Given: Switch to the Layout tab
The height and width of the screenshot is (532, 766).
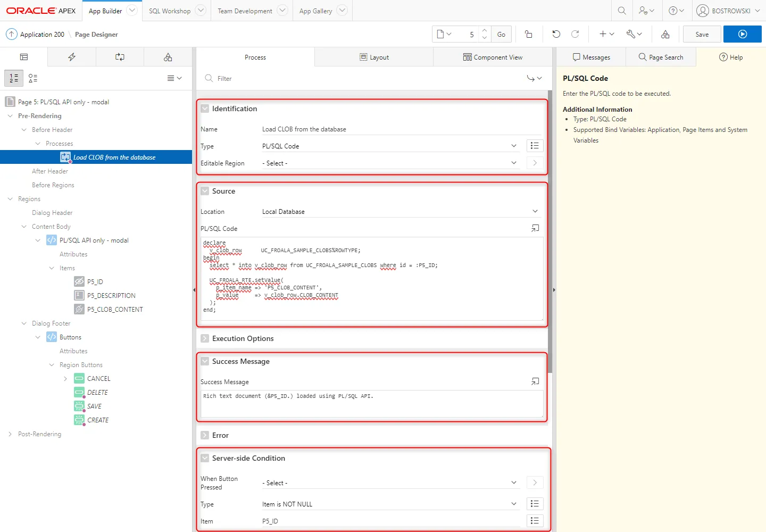Looking at the screenshot, I should [374, 57].
